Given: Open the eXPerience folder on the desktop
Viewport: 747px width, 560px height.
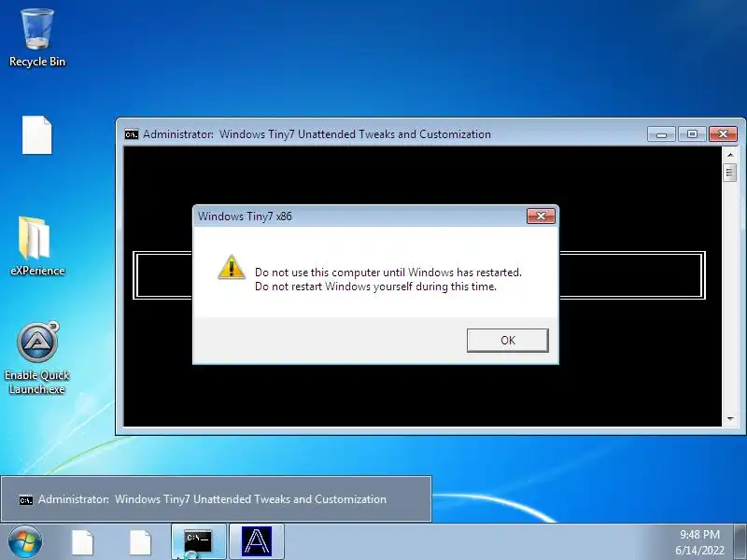Looking at the screenshot, I should pos(37,245).
